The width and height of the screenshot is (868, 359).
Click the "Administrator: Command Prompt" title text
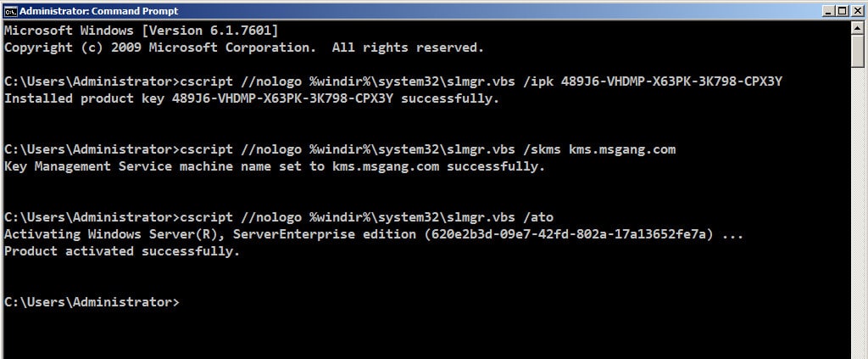coord(99,10)
